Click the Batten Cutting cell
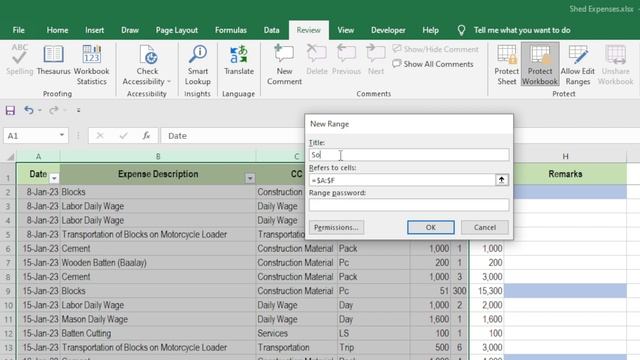This screenshot has width=640, height=360. [x=158, y=333]
